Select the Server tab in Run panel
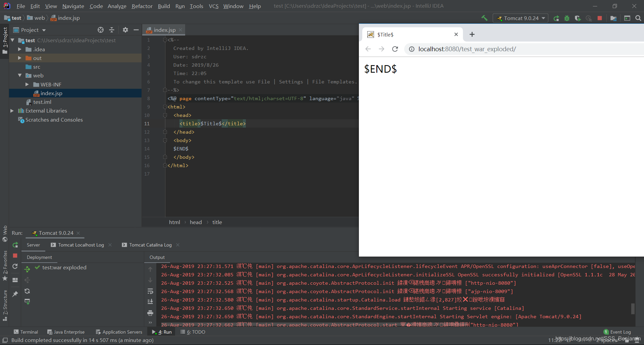 (x=33, y=245)
